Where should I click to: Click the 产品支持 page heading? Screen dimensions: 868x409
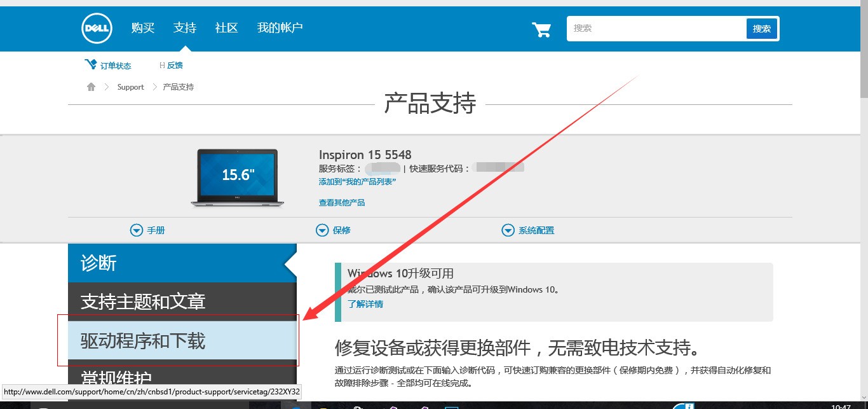click(430, 103)
